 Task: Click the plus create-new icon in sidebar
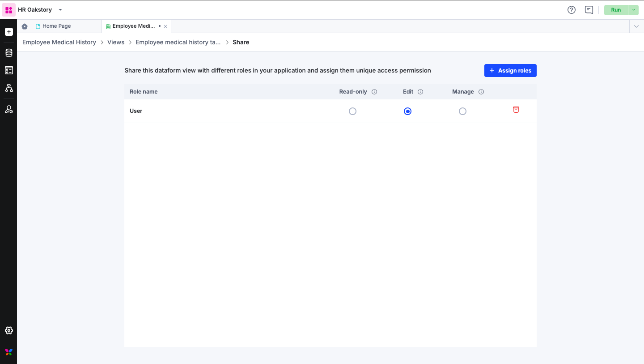(x=9, y=32)
